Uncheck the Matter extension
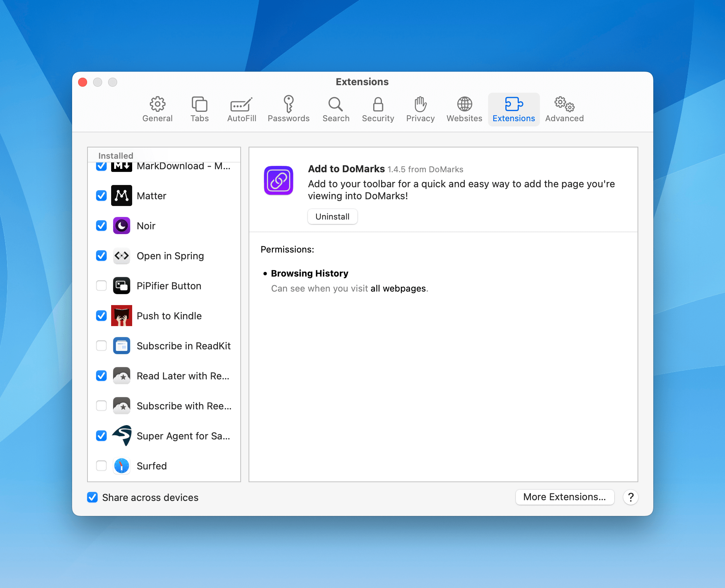725x588 pixels. [101, 195]
